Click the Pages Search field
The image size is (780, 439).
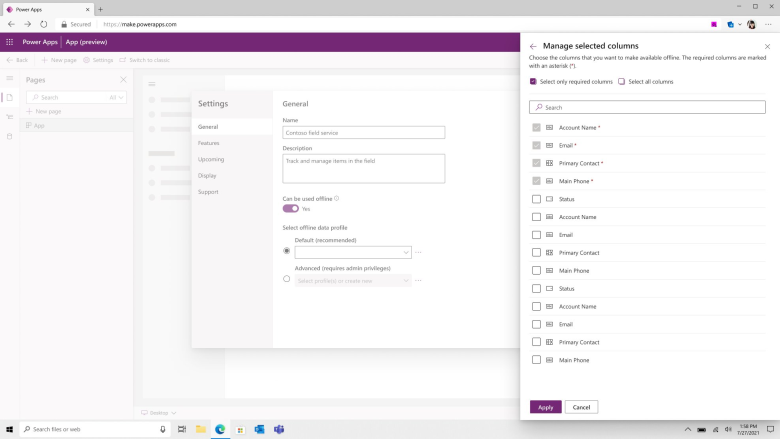76,97
